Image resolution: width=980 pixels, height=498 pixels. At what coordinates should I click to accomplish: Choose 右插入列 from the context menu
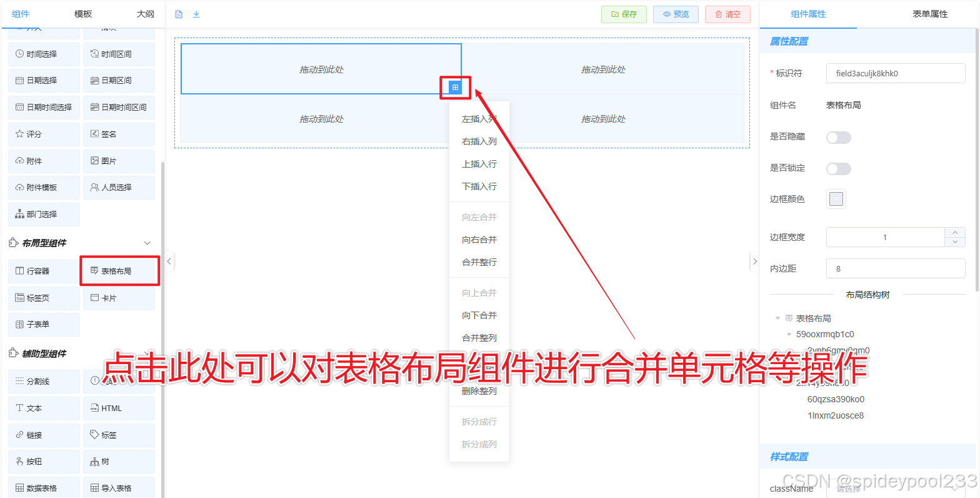pos(479,141)
